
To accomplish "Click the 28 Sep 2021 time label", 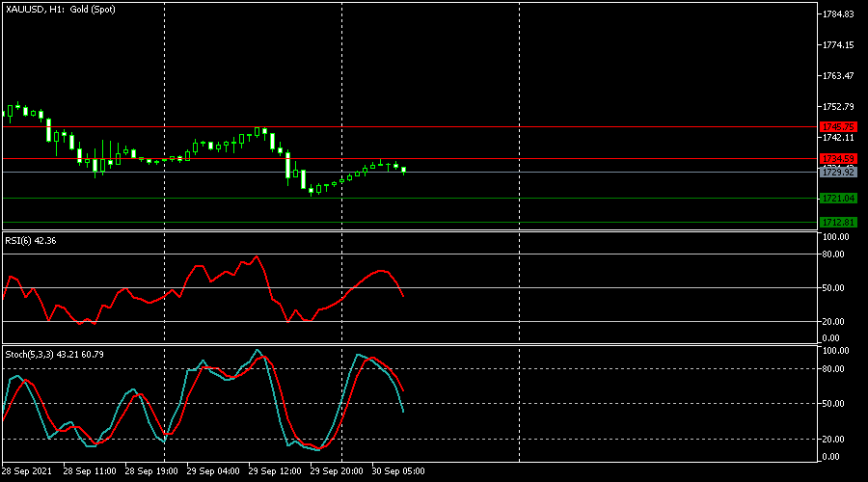I will 27,471.
